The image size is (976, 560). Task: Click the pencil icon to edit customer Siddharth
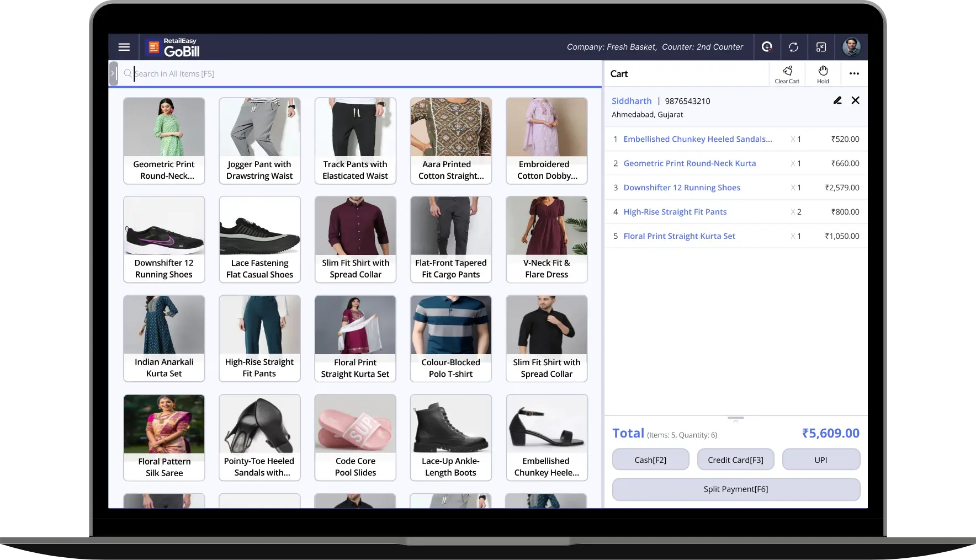click(837, 100)
